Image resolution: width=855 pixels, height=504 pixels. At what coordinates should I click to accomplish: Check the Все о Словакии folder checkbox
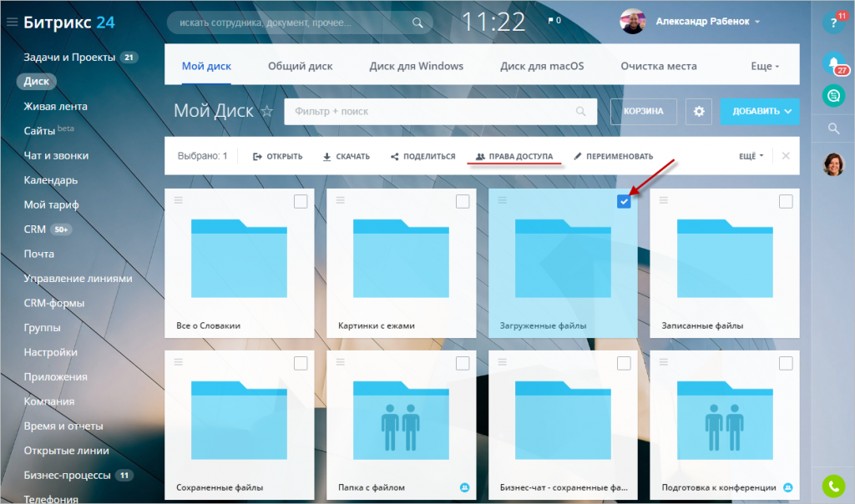click(301, 202)
